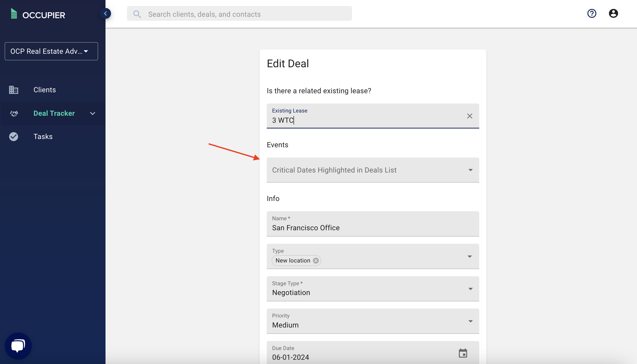Click the Name field San Francisco Office
Screen dimensions: 637x364
(x=372, y=227)
